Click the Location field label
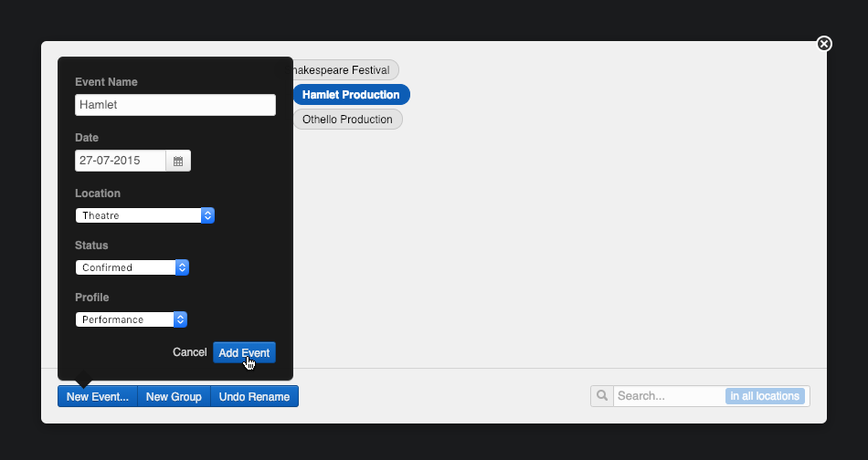The width and height of the screenshot is (868, 460). point(98,193)
